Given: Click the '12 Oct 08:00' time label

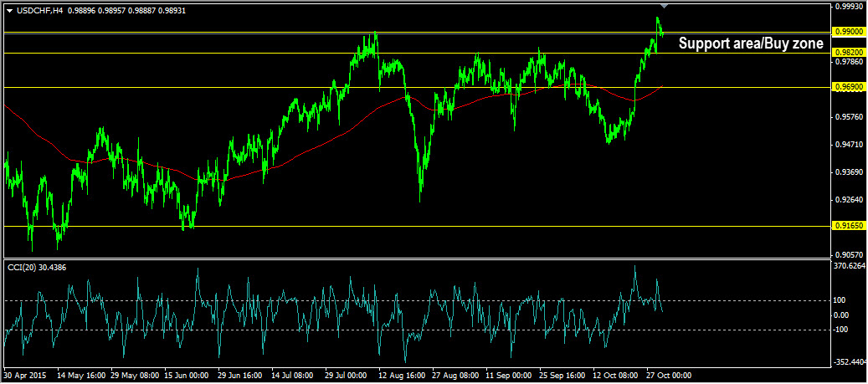Looking at the screenshot, I should click(x=617, y=375).
